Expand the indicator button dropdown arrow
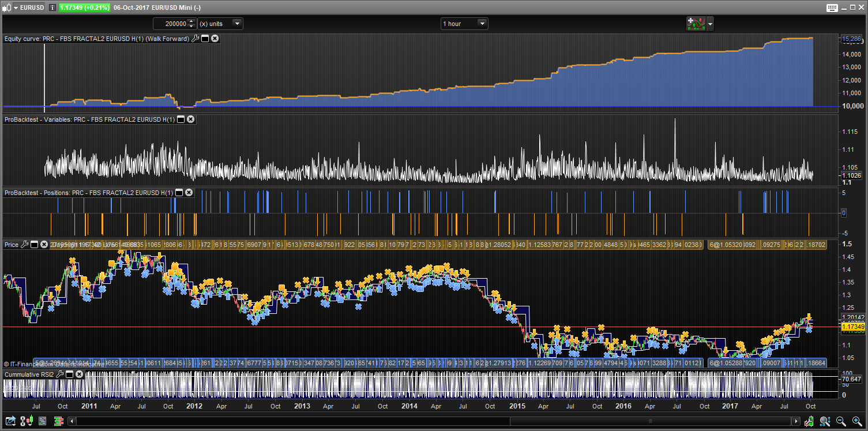The width and height of the screenshot is (868, 431). click(x=711, y=24)
